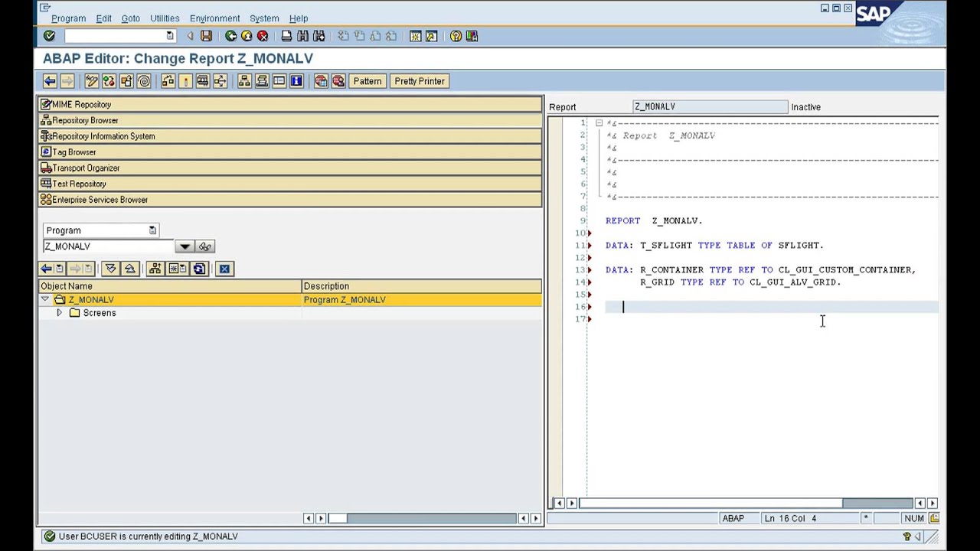Click the Pattern button
Screen dimensions: 980x551
coord(367,81)
